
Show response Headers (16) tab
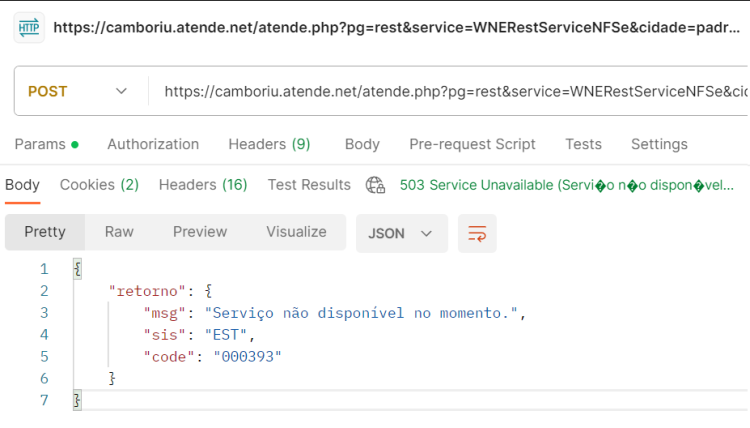pos(203,185)
